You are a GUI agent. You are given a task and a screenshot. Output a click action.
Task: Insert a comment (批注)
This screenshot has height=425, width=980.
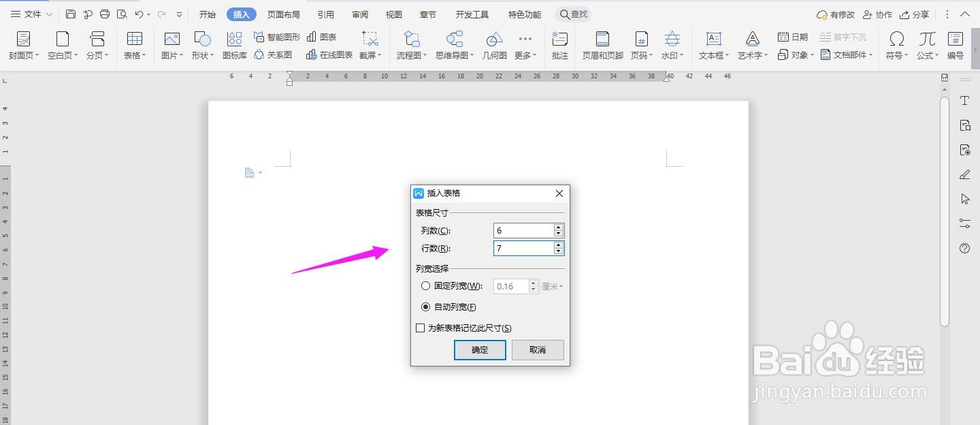click(560, 46)
